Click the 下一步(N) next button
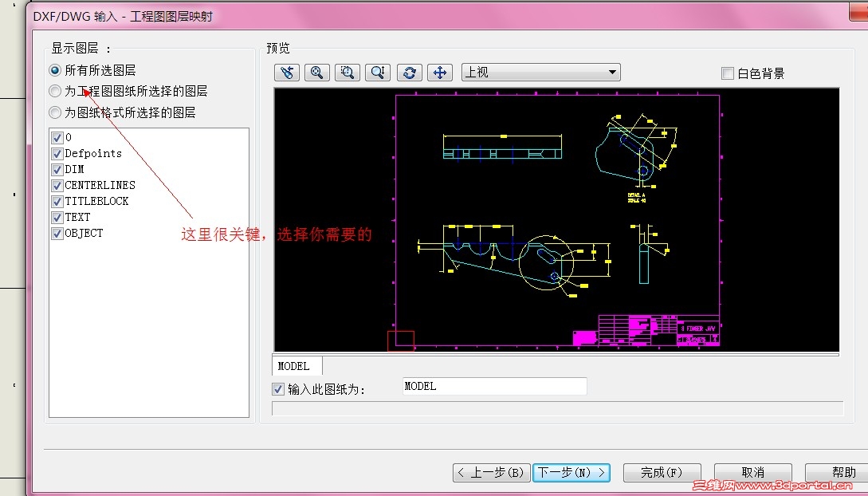This screenshot has width=868, height=496. coord(571,473)
